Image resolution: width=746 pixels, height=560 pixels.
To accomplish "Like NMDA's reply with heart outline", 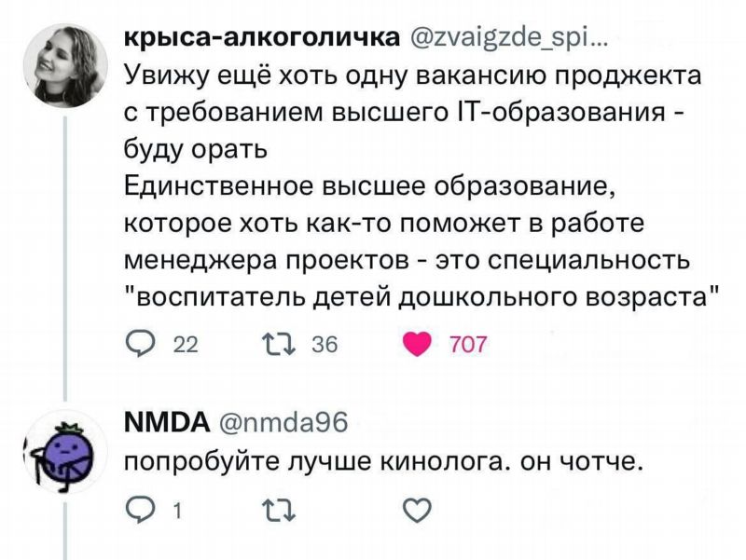I will click(x=417, y=512).
